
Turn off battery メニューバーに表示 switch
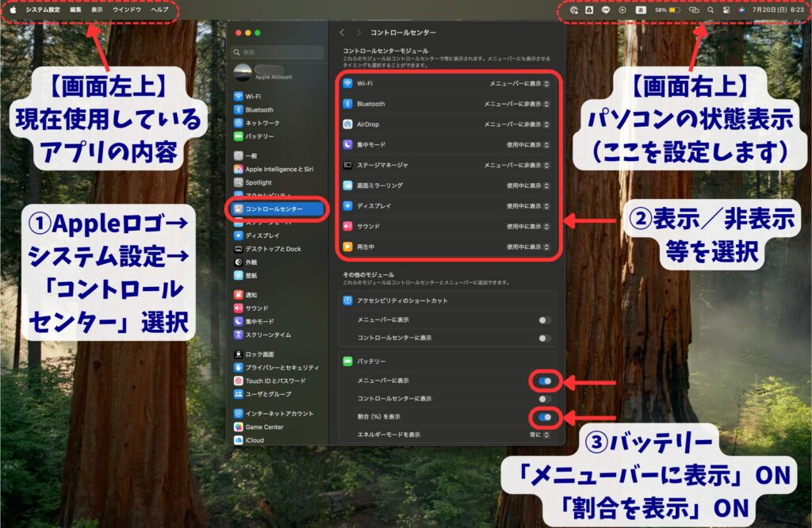pos(544,381)
